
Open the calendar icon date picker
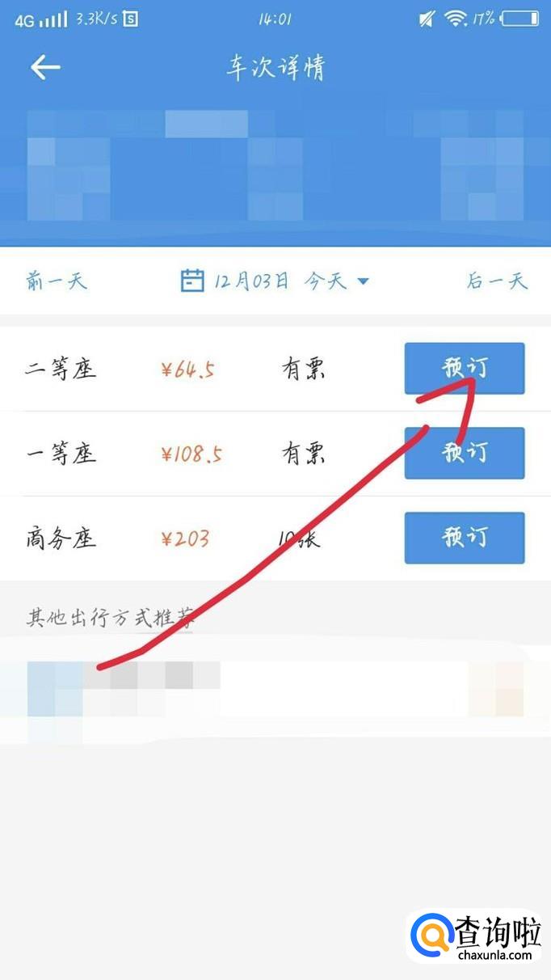point(191,281)
